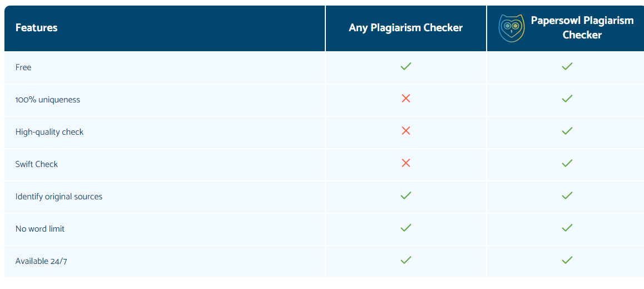
Task: Click Papersowl checkmark for High-quality check
Action: click(x=567, y=131)
